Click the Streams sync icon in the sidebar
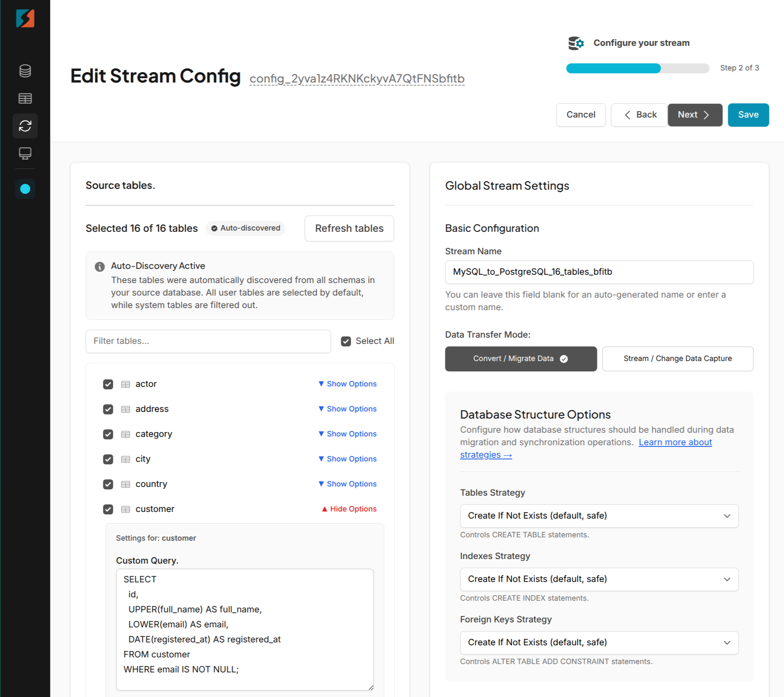The image size is (784, 697). [x=25, y=126]
